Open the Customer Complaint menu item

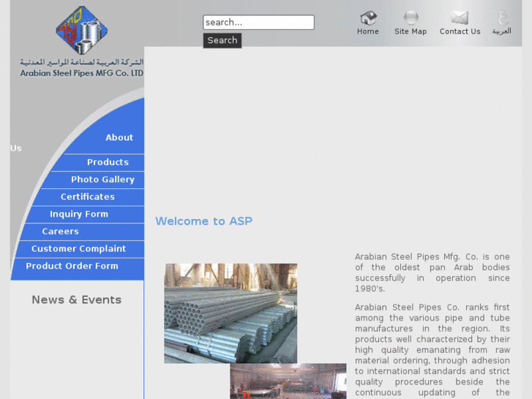click(79, 249)
